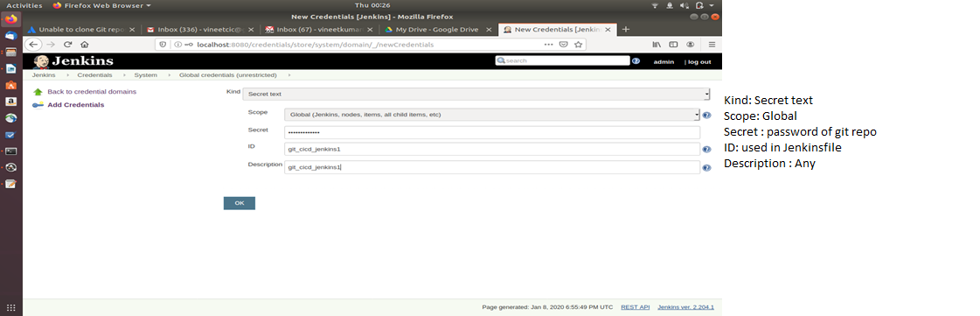Open the Jenkins ver. 2.204.1 link
The width and height of the screenshot is (980, 316).
[685, 307]
